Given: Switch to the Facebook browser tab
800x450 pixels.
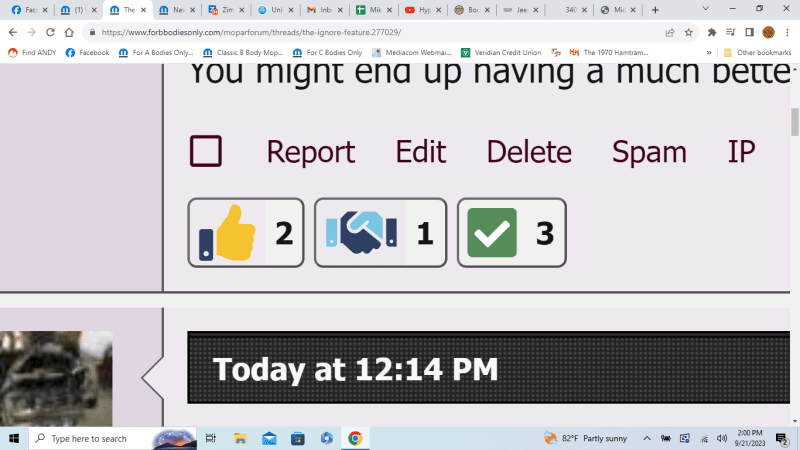Looking at the screenshot, I should pos(25,9).
